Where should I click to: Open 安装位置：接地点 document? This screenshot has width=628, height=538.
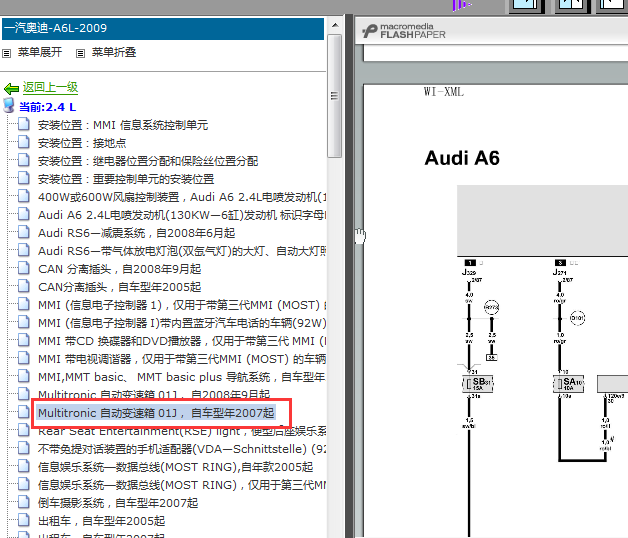click(82, 143)
